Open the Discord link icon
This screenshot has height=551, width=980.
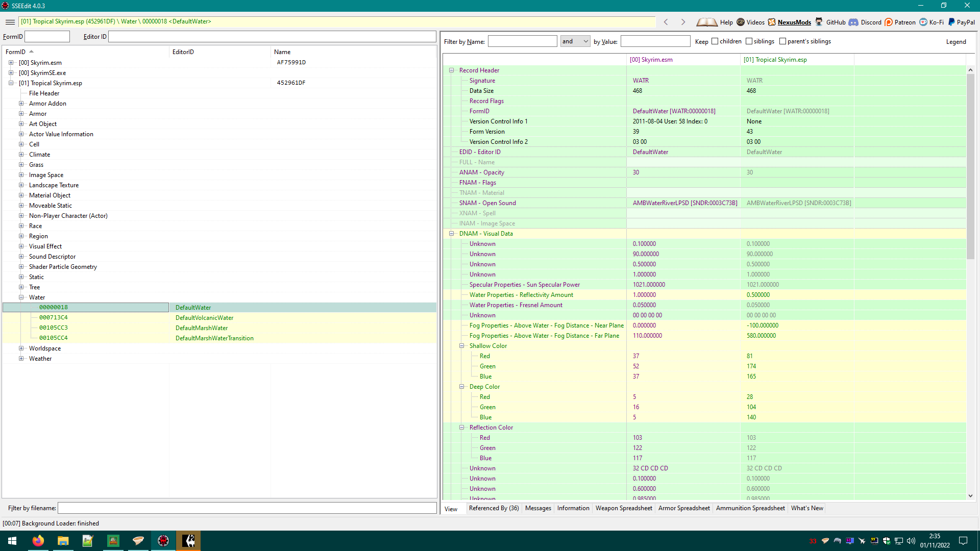[853, 22]
